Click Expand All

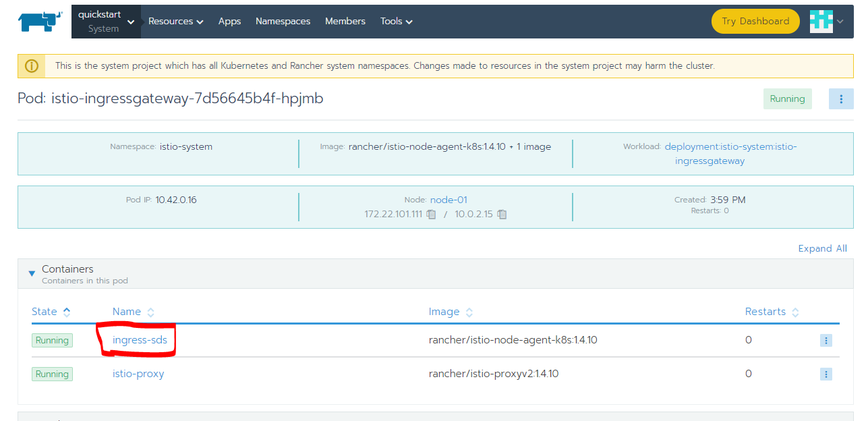click(x=822, y=248)
